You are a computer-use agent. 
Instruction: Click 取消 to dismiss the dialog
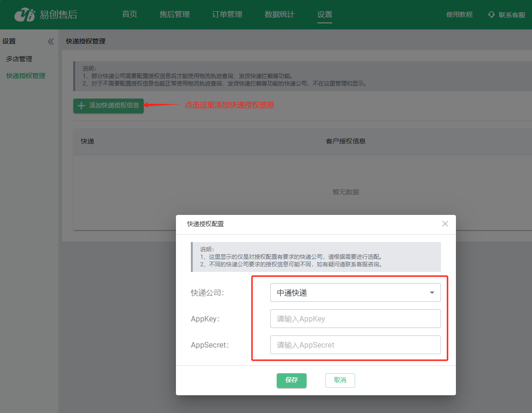[x=340, y=380]
